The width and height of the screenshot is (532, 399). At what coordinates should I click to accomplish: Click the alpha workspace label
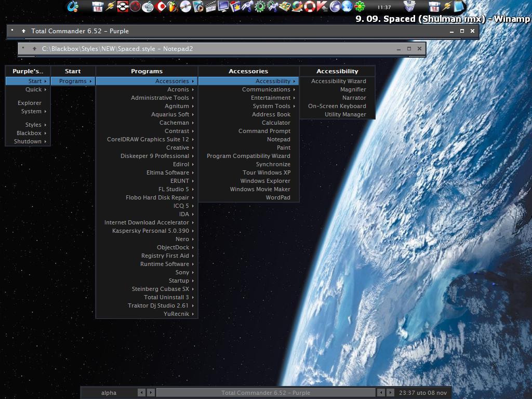tap(109, 393)
